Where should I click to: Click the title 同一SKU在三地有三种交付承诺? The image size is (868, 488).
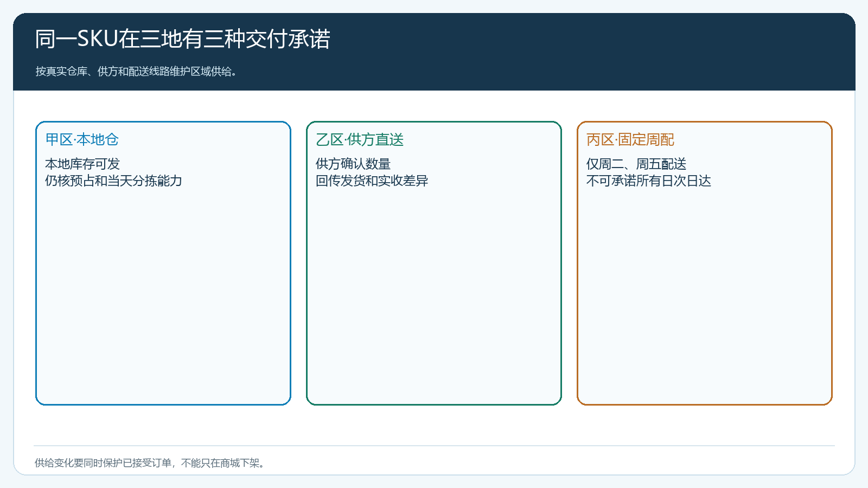[x=183, y=39]
